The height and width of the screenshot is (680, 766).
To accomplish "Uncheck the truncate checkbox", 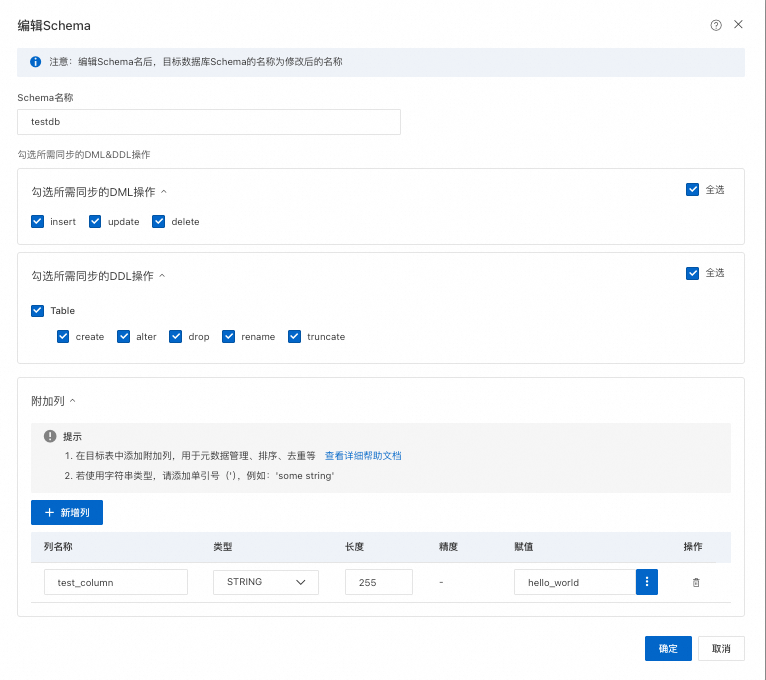I will 294,337.
